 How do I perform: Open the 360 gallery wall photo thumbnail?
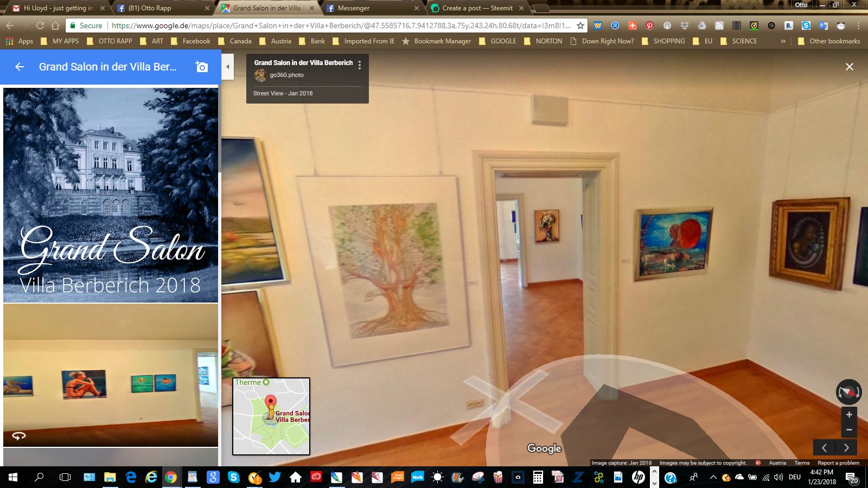(x=111, y=375)
